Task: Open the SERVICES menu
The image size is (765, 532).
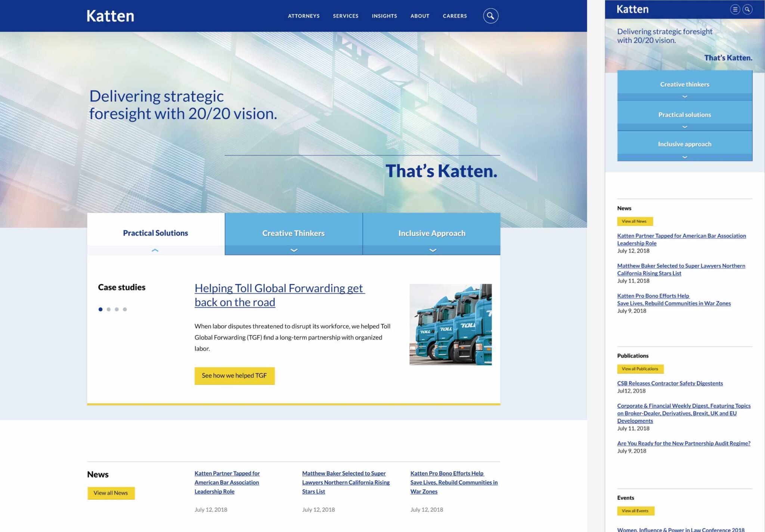Action: coord(346,16)
